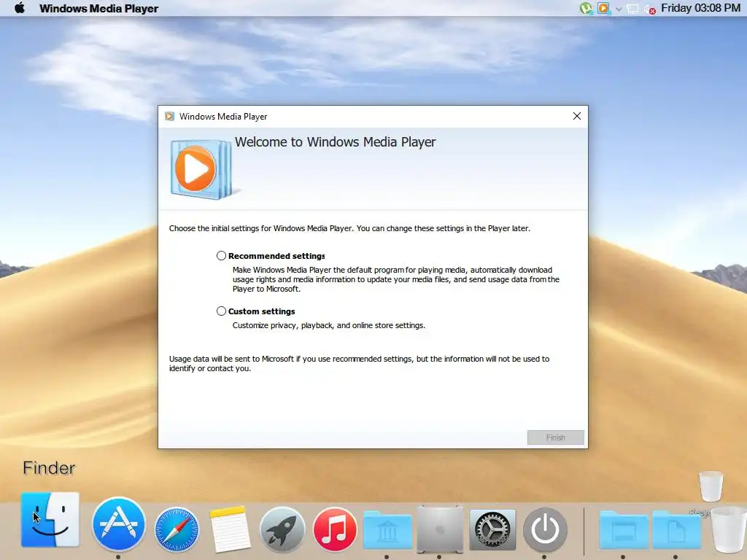Choose the Custom settings radio button
Screen dimensions: 747x560
[x=221, y=311]
